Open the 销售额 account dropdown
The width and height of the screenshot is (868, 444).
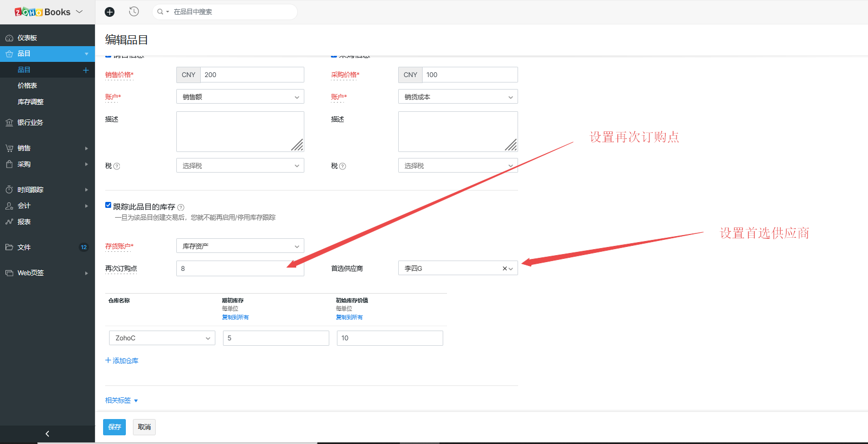tap(240, 97)
